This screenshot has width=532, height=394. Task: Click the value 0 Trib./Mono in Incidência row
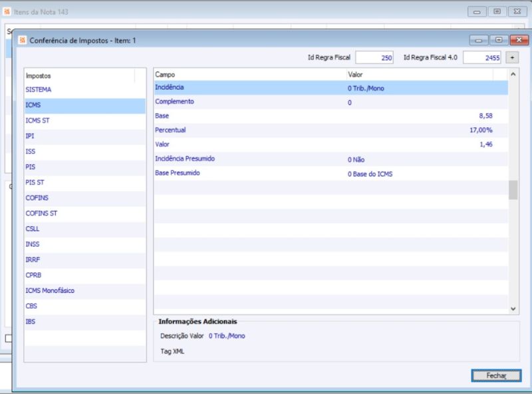(x=365, y=89)
